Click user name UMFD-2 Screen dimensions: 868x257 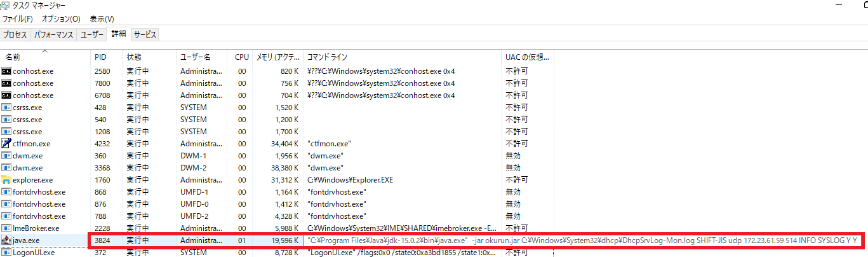click(195, 216)
